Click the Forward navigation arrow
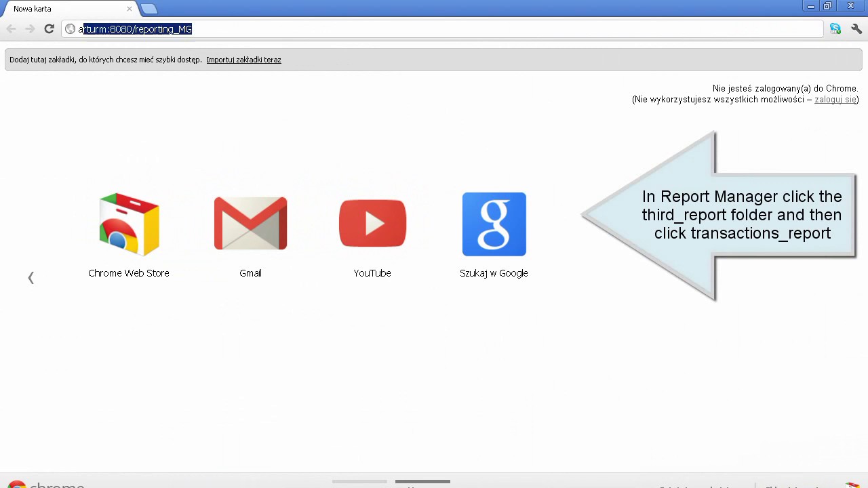This screenshot has height=488, width=868. point(30,28)
